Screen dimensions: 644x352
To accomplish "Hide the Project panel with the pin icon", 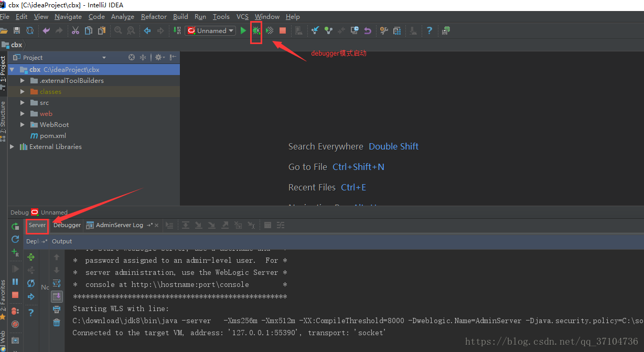I will click(x=173, y=57).
